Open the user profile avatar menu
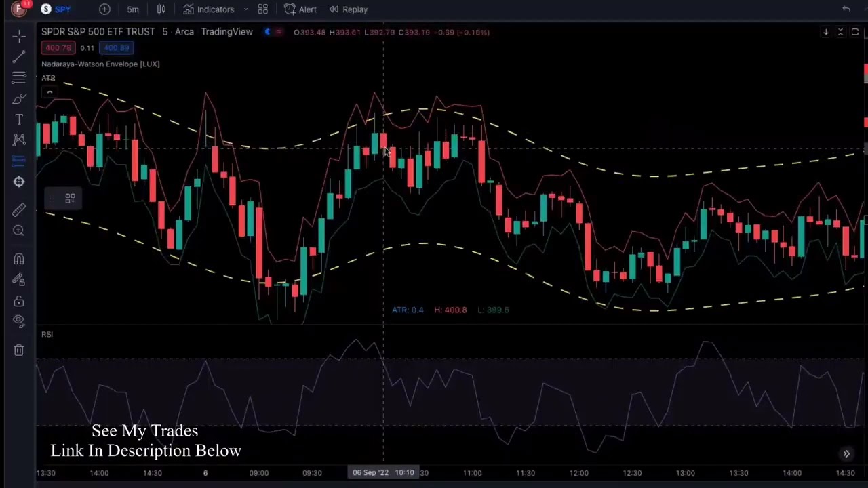This screenshot has height=488, width=868. 19,9
